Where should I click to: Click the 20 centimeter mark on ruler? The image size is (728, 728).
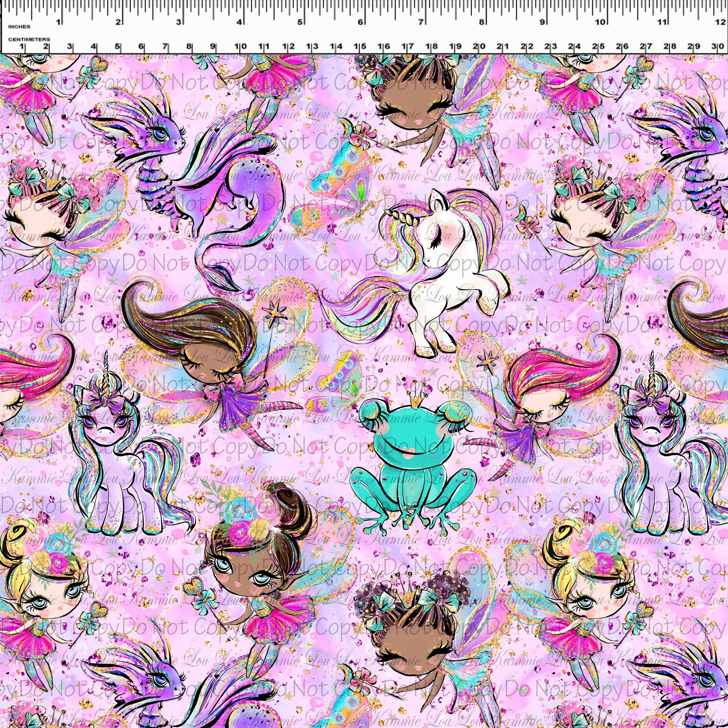click(x=478, y=46)
